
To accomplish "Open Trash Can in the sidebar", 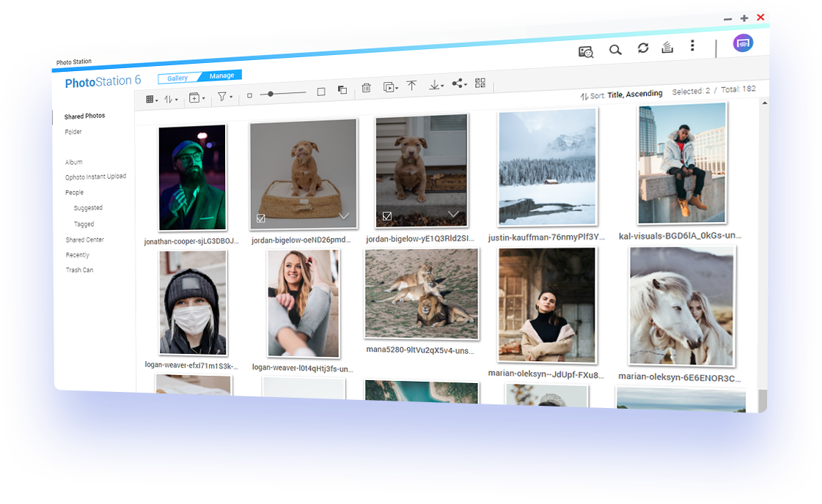I will click(79, 270).
